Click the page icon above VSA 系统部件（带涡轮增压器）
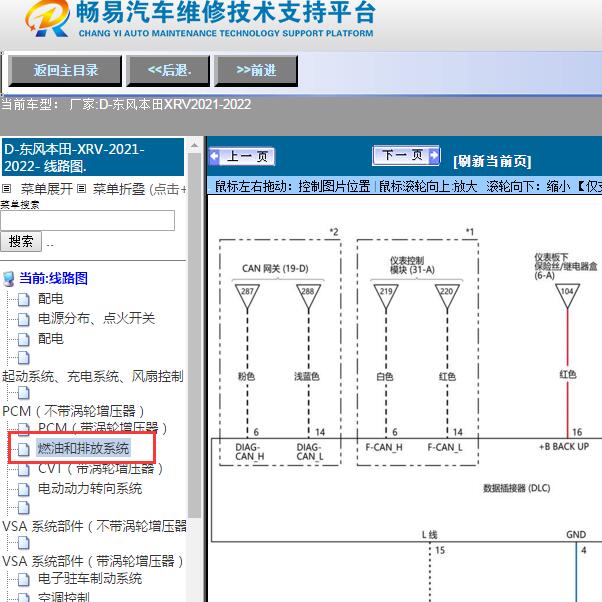 click(23, 542)
